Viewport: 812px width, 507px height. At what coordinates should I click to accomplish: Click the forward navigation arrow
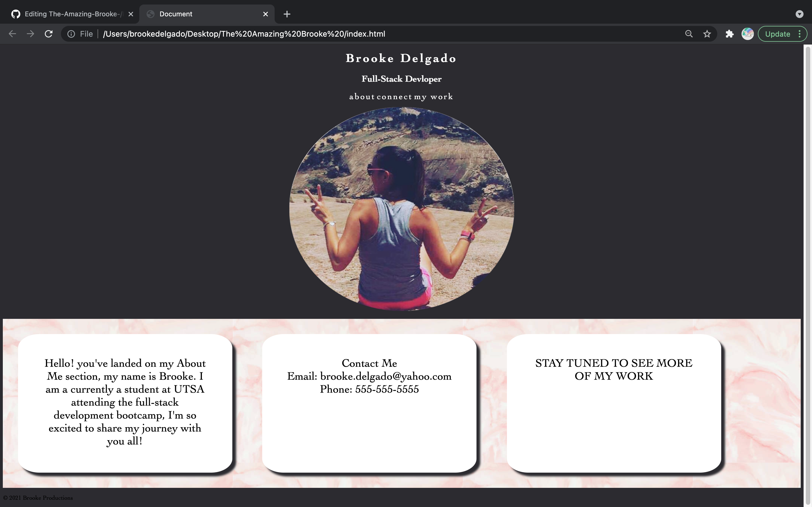30,34
